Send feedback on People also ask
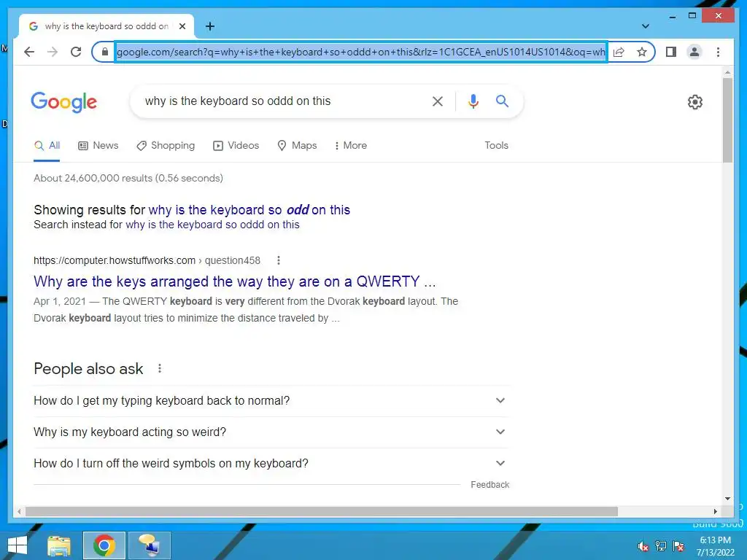The height and width of the screenshot is (560, 747). (x=489, y=485)
